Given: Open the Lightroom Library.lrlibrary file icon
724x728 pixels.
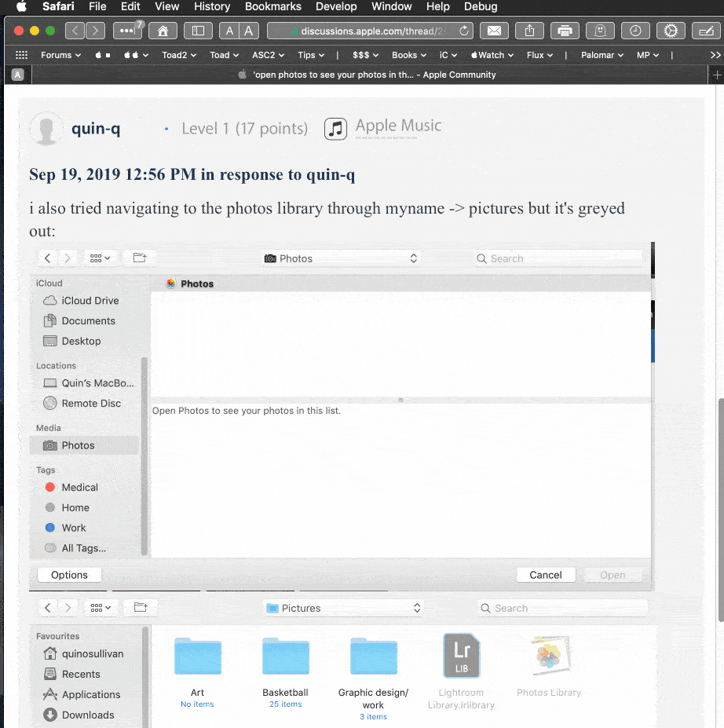Looking at the screenshot, I should coord(461,656).
